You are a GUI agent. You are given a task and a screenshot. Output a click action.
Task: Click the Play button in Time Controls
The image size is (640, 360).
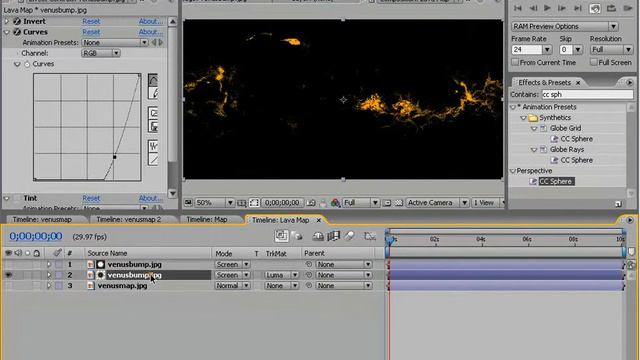pyautogui.click(x=547, y=8)
